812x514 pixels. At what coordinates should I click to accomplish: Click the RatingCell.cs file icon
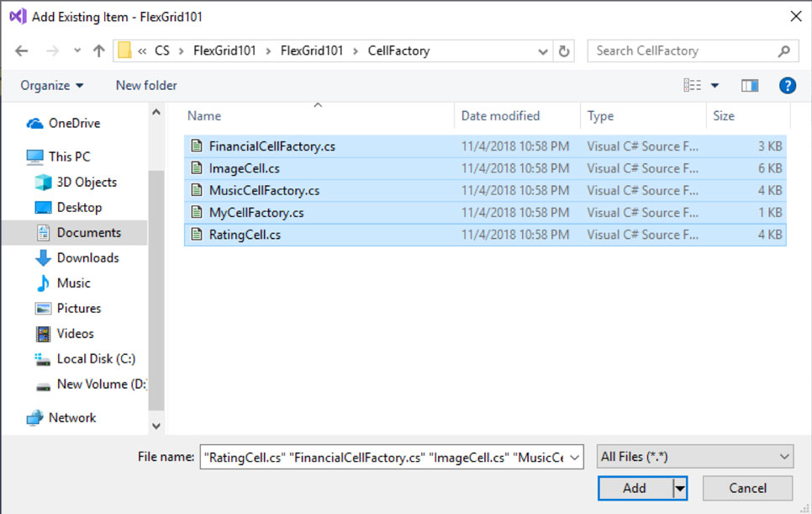(x=197, y=234)
